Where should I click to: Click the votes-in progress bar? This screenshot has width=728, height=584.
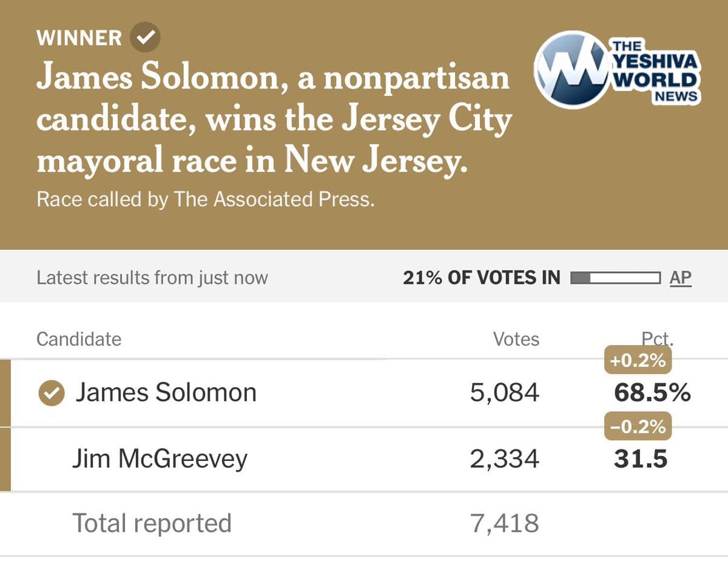pyautogui.click(x=615, y=278)
